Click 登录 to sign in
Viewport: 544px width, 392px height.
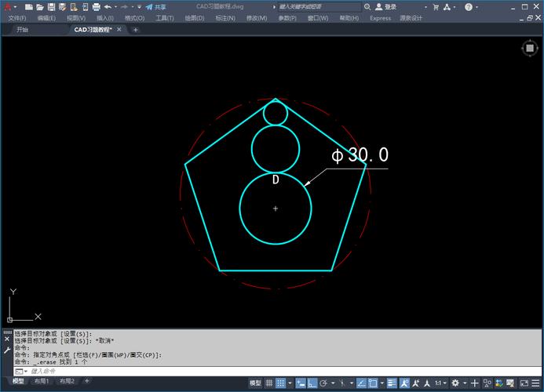tap(385, 6)
